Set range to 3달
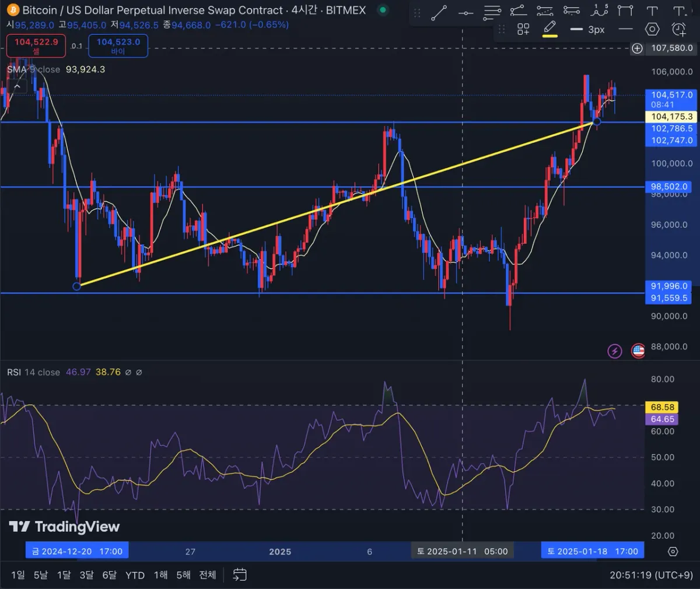The height and width of the screenshot is (589, 700). [x=86, y=575]
